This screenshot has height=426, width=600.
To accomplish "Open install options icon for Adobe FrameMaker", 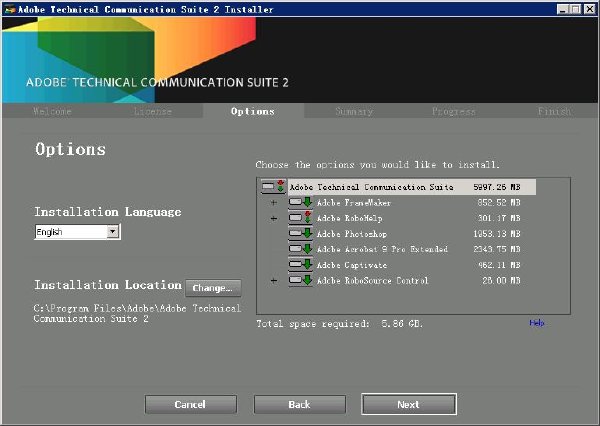I will point(300,202).
